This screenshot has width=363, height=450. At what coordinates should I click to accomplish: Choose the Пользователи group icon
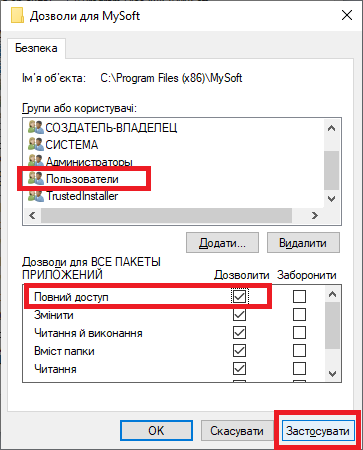click(36, 179)
